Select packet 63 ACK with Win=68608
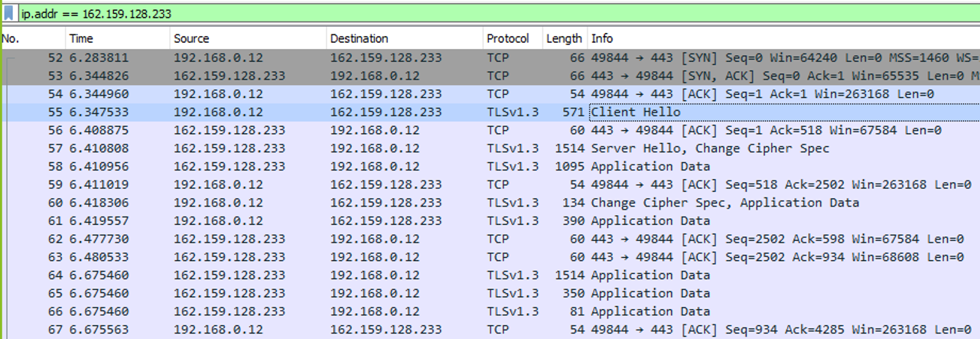The image size is (980, 339). click(x=490, y=257)
